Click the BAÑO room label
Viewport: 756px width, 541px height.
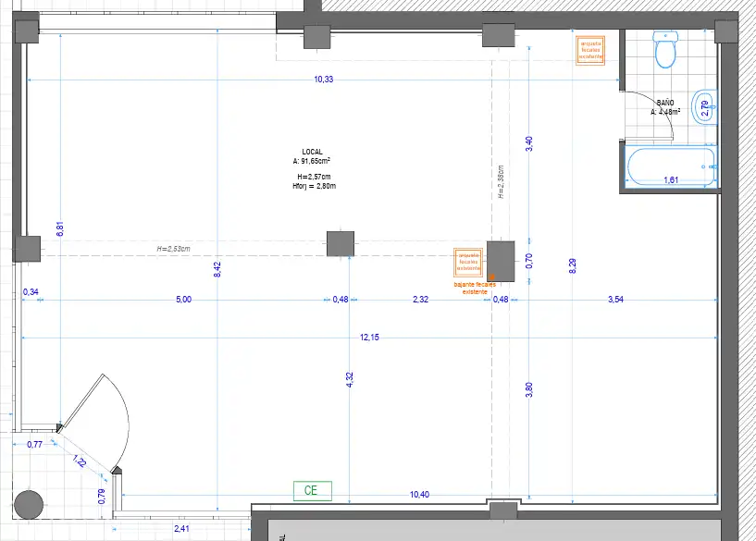pyautogui.click(x=665, y=103)
